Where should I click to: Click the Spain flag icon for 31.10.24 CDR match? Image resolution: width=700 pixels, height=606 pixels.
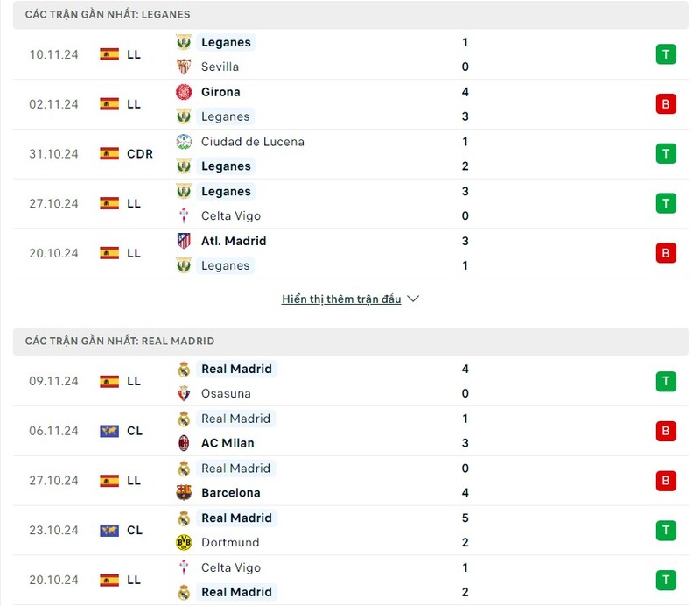pyautogui.click(x=109, y=154)
